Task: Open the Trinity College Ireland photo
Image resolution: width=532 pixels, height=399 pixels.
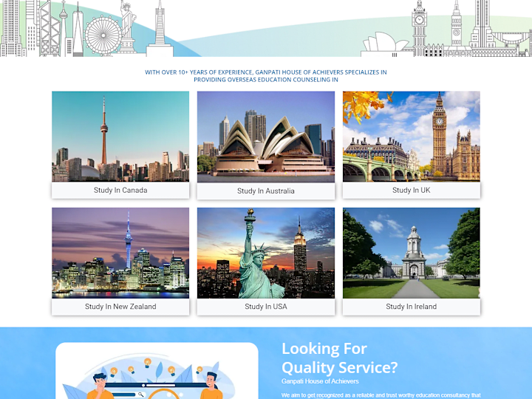Action: (412, 253)
